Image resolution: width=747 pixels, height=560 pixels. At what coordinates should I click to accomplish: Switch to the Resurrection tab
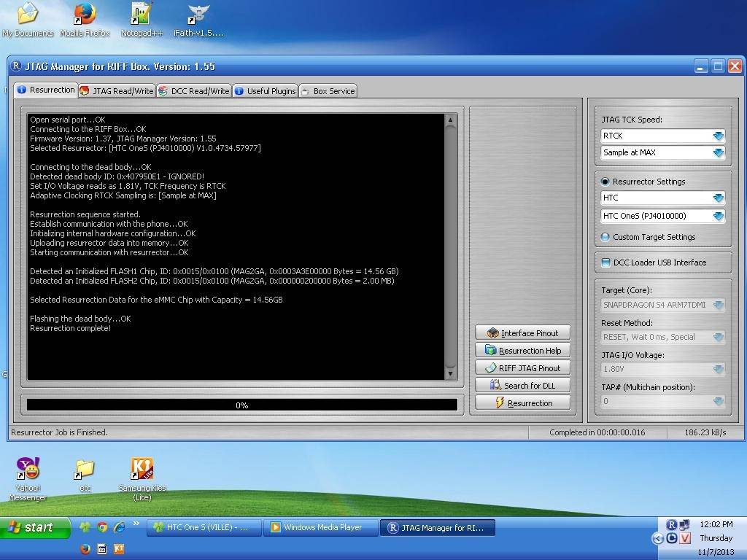click(46, 90)
